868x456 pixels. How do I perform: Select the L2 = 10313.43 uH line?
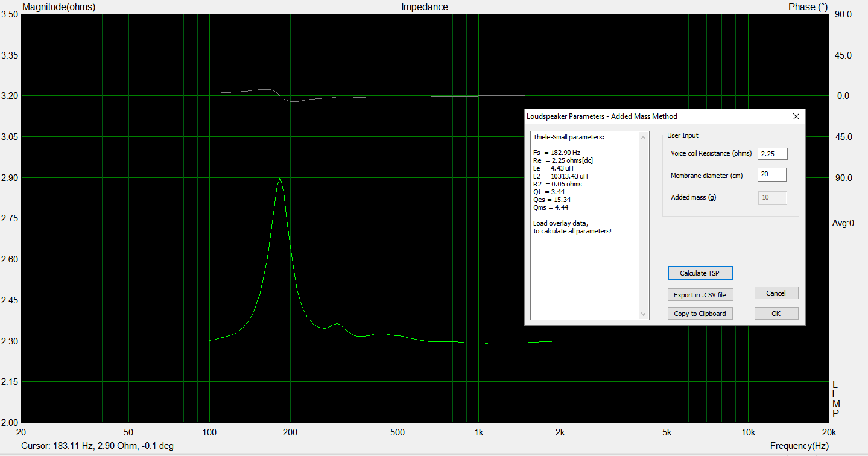tap(560, 176)
